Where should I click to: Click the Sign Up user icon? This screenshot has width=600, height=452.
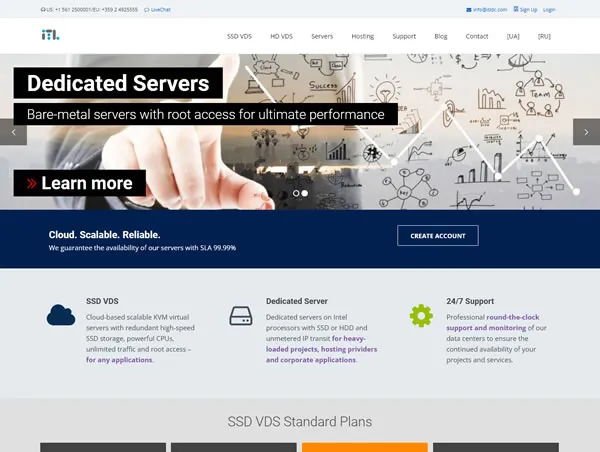pos(516,9)
